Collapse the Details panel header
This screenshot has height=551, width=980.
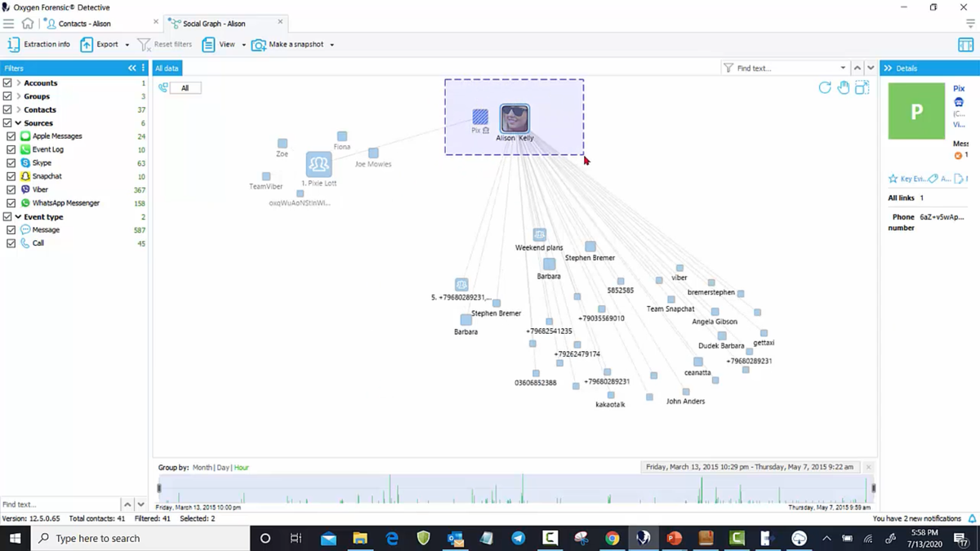pos(888,69)
